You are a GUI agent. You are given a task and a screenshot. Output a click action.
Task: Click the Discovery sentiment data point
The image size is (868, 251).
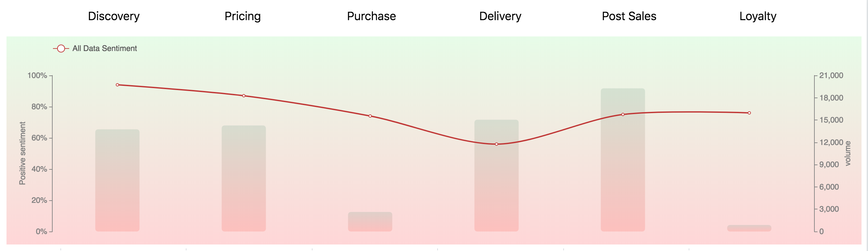pyautogui.click(x=117, y=85)
